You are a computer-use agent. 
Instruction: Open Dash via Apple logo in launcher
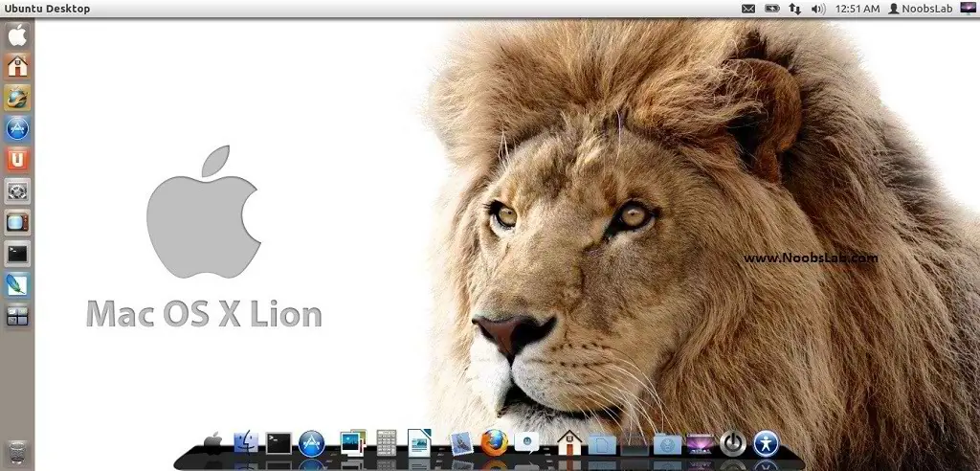click(x=17, y=35)
